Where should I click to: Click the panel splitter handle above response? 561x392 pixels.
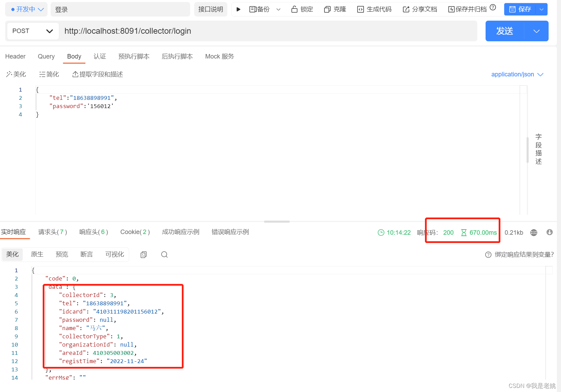tap(277, 222)
